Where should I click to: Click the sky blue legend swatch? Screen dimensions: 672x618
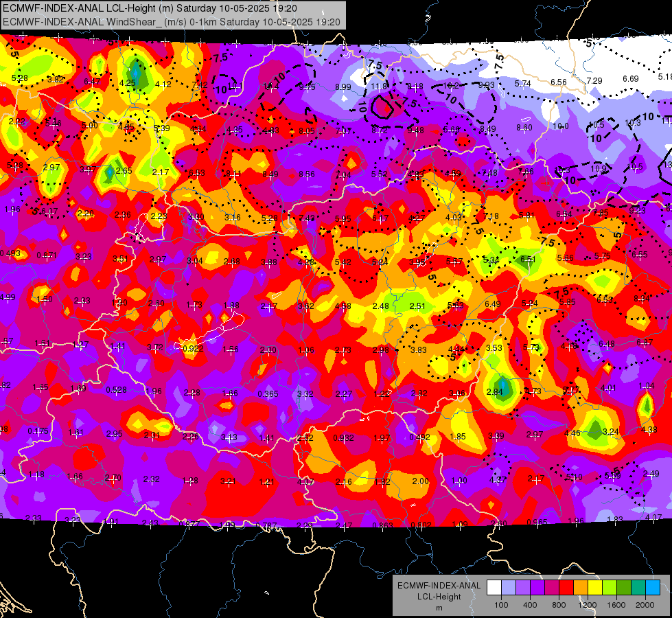(x=653, y=587)
